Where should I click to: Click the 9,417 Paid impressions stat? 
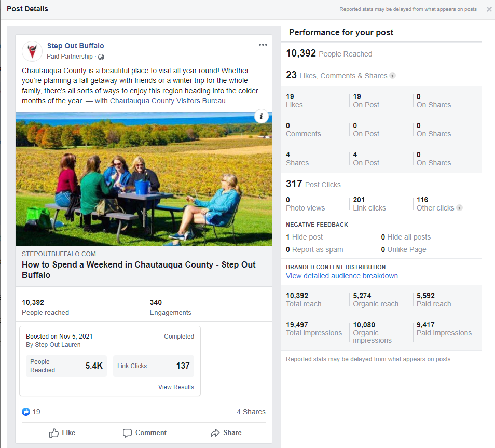(444, 329)
